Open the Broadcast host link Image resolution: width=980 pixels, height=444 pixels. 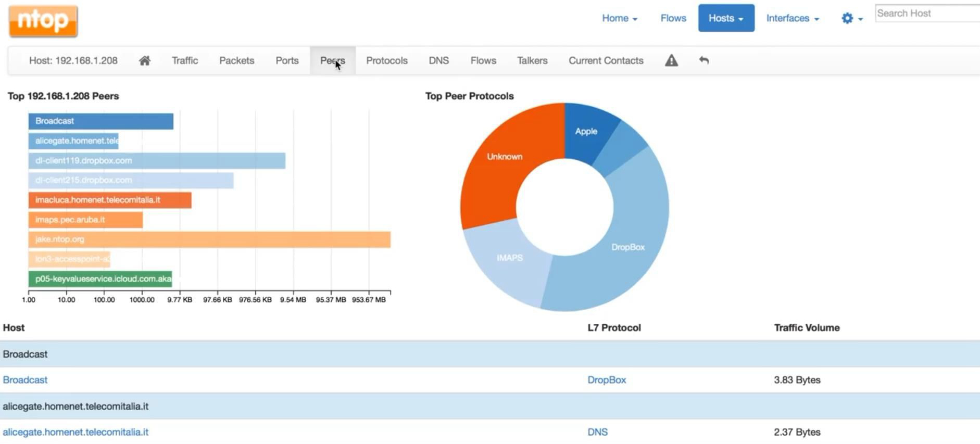point(25,380)
